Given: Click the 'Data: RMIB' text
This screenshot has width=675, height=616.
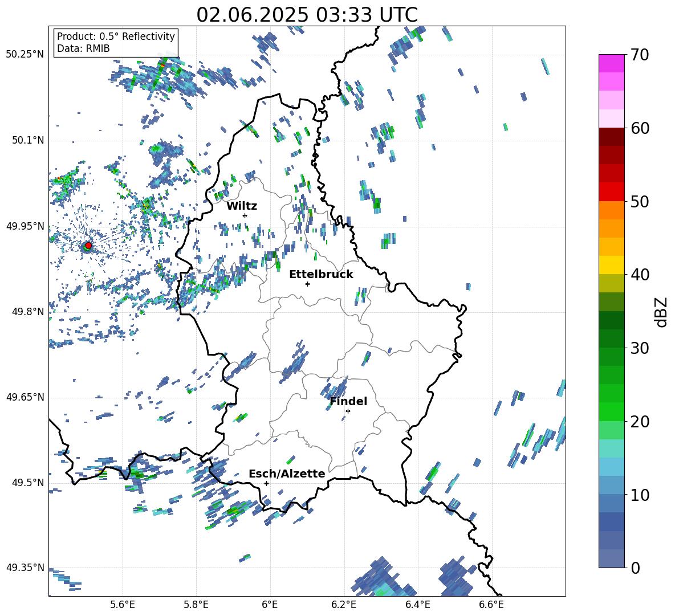Looking at the screenshot, I should pos(83,48).
